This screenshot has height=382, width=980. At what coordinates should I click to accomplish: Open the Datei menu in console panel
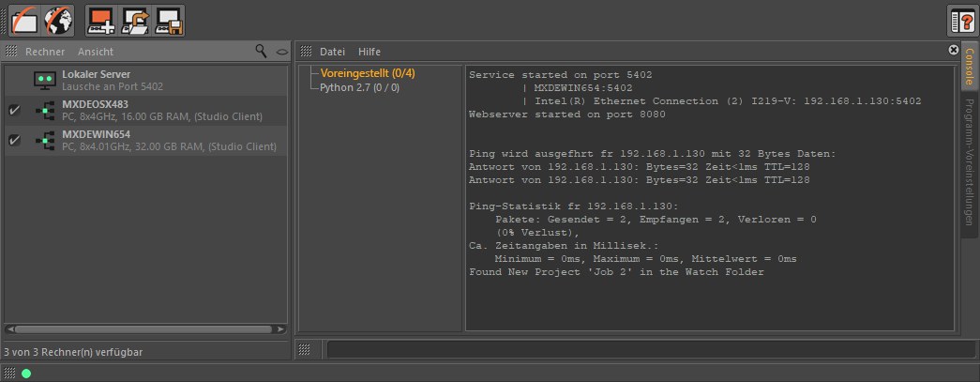tap(332, 52)
